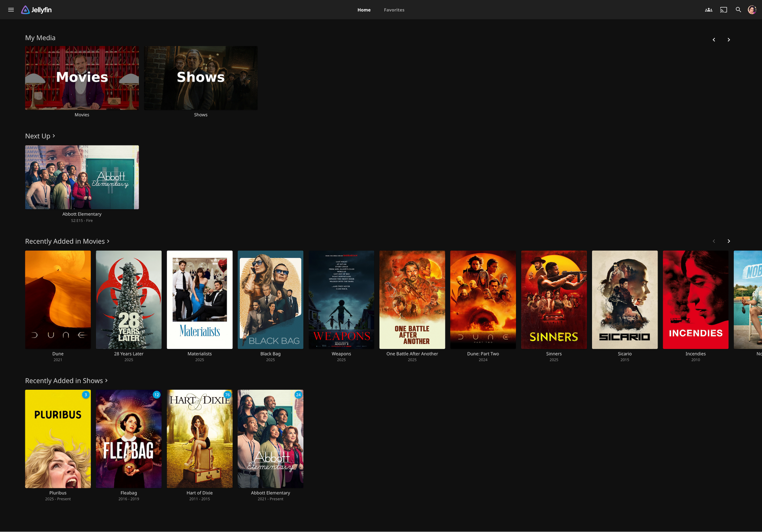Click the Abbott Elementary Next Up title link
The width and height of the screenshot is (762, 532).
coord(82,214)
